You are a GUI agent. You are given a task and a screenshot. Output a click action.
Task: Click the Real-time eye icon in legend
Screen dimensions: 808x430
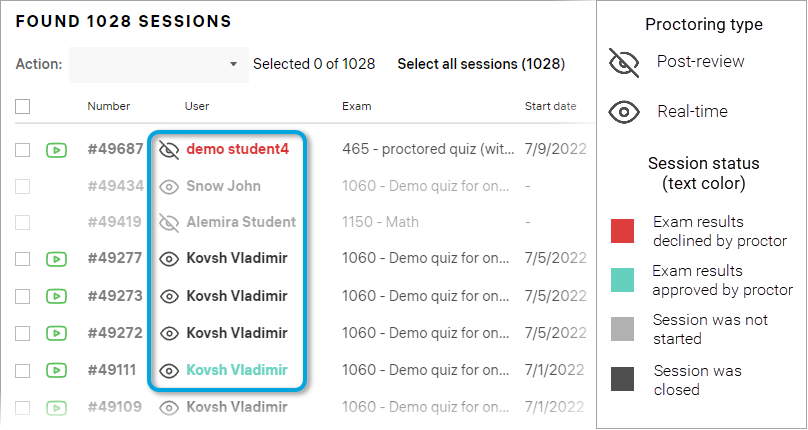[624, 112]
